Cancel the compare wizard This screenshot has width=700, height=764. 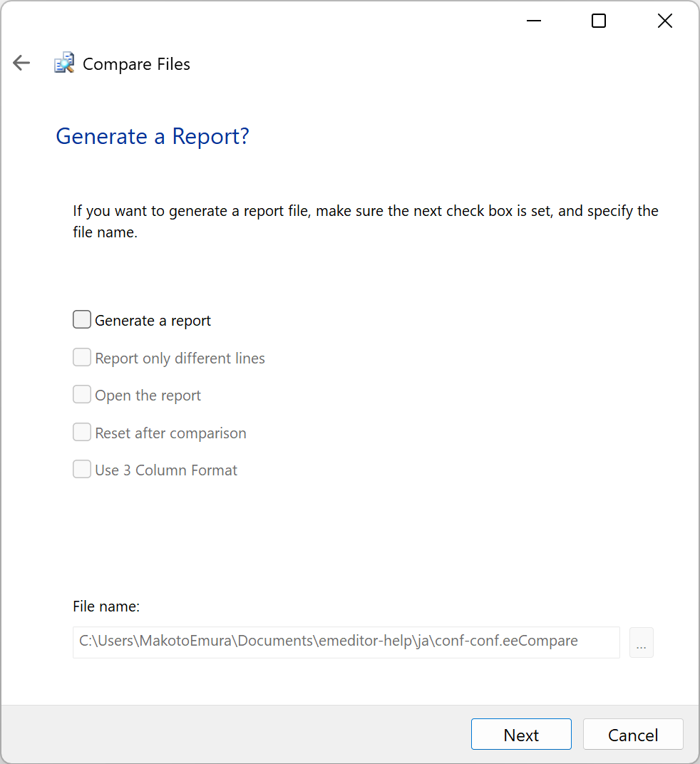pyautogui.click(x=633, y=734)
